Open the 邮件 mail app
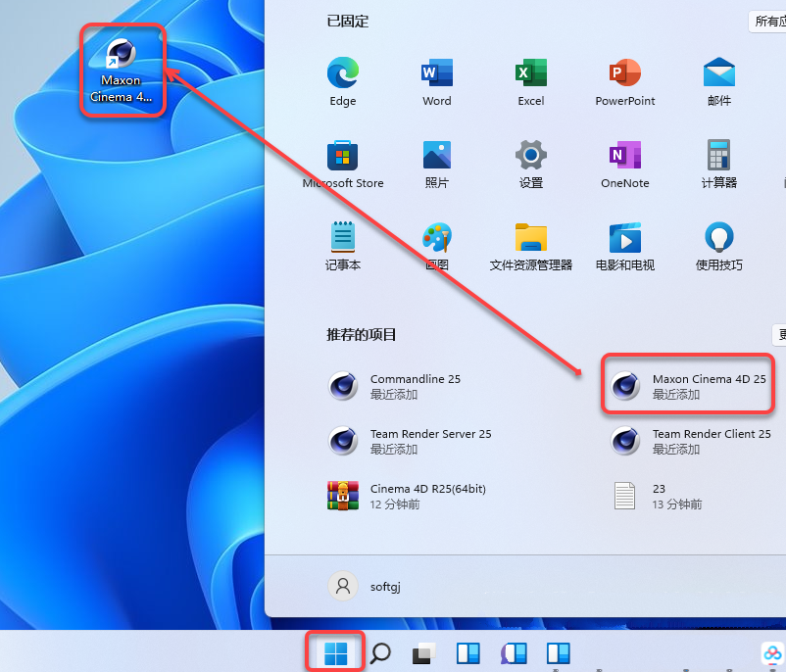Image resolution: width=786 pixels, height=672 pixels. click(719, 81)
